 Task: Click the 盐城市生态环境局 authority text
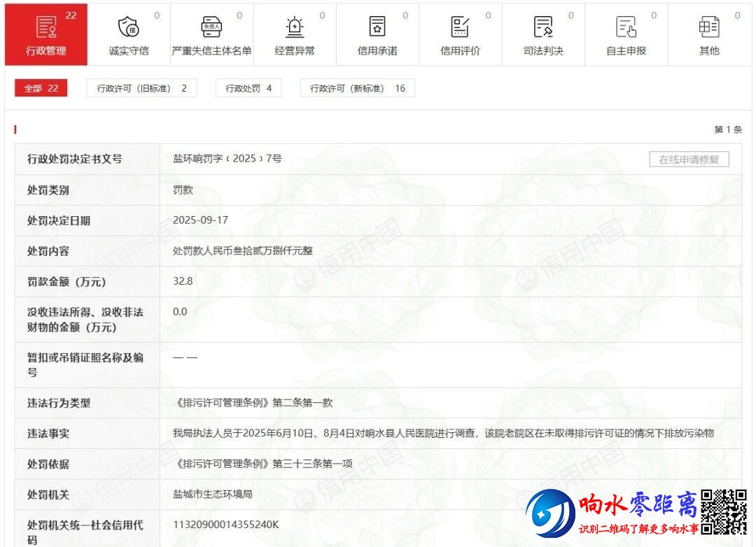coord(213,494)
